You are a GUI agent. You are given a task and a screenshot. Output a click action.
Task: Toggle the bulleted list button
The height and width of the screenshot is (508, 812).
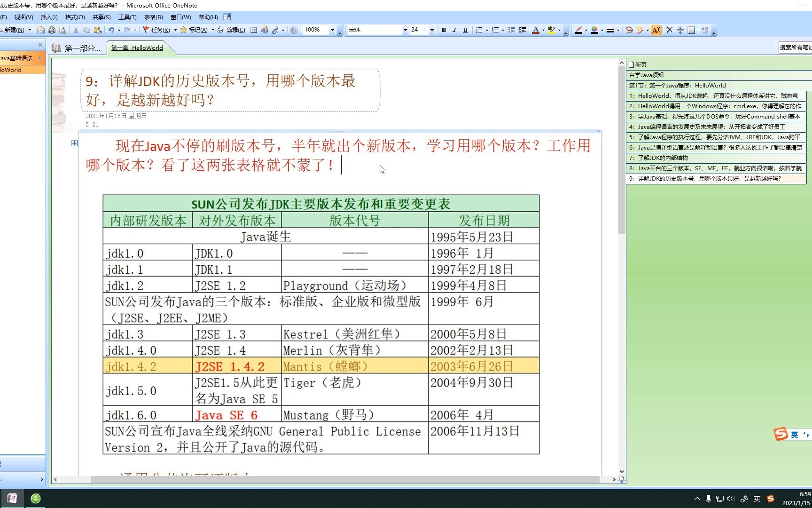click(479, 30)
